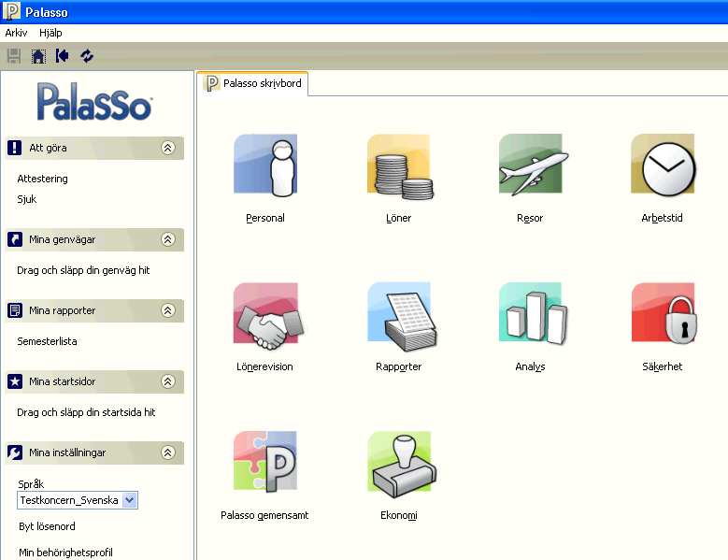Open the Sjuk link
The height and width of the screenshot is (560, 728).
[x=26, y=199]
